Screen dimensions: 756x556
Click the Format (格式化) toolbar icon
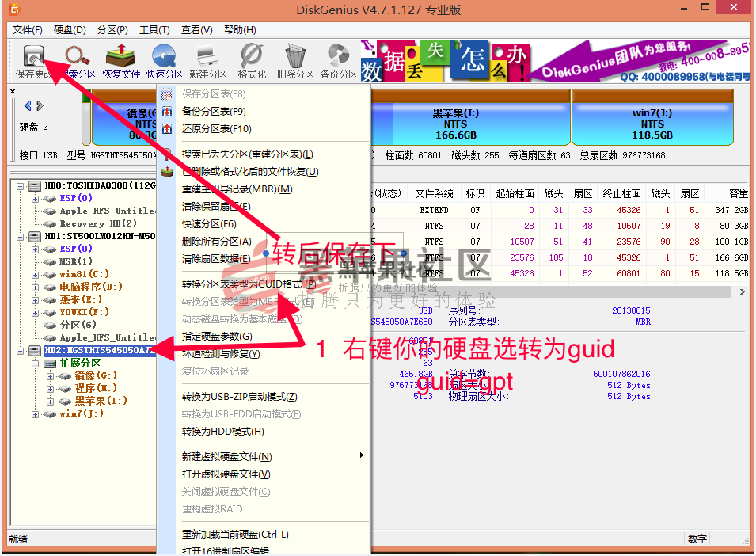pos(252,56)
